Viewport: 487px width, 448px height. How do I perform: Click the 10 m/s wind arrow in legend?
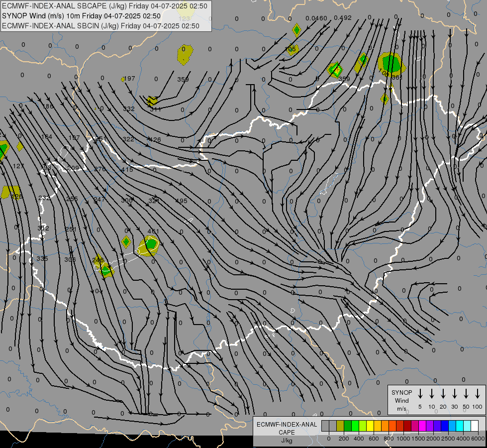[x=432, y=394]
